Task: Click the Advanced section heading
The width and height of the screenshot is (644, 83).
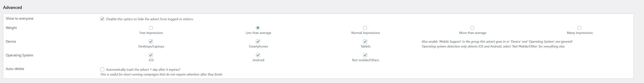Action: pos(13,7)
